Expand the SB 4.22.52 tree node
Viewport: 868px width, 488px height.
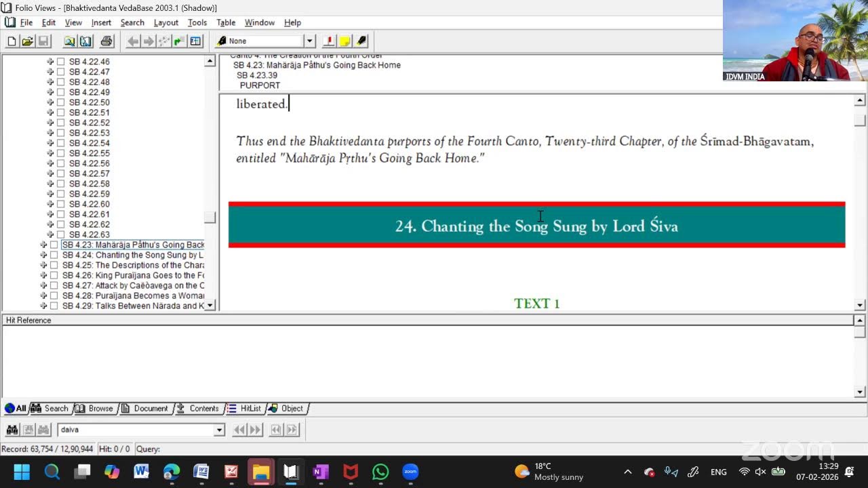pyautogui.click(x=50, y=123)
